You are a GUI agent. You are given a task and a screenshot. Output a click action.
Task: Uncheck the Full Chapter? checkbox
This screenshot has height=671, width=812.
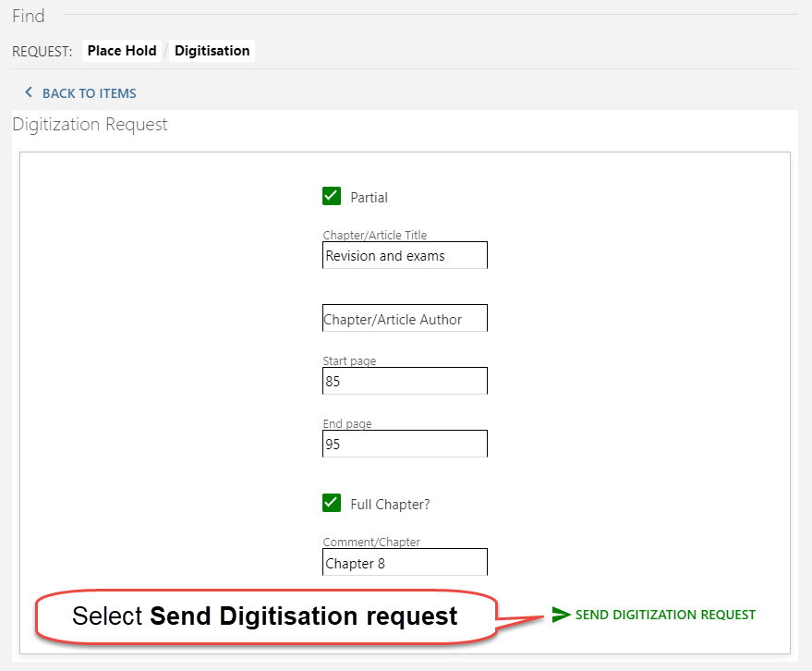332,503
